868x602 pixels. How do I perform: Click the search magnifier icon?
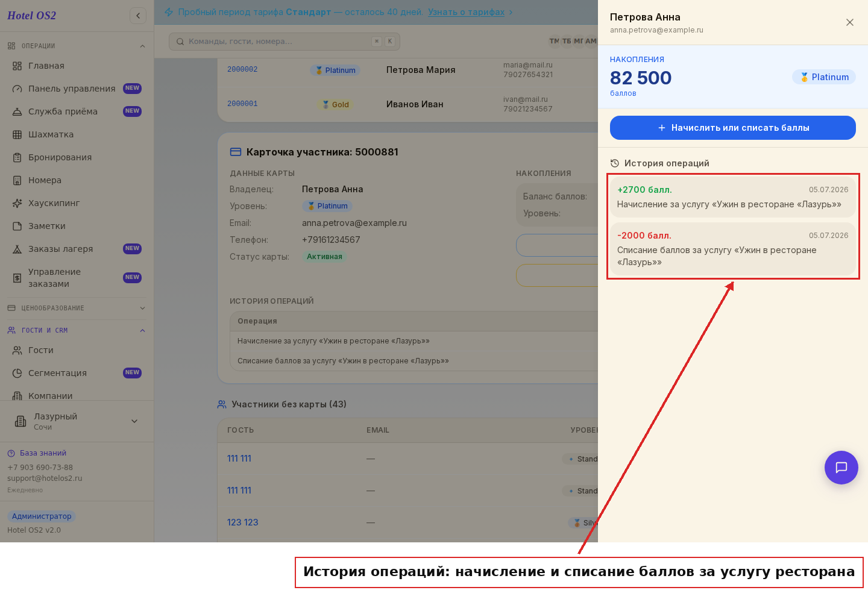click(x=180, y=42)
